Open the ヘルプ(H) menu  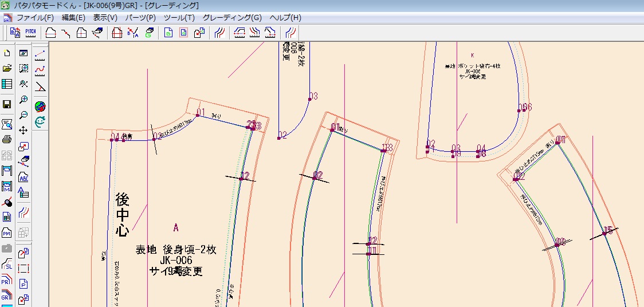coord(285,18)
